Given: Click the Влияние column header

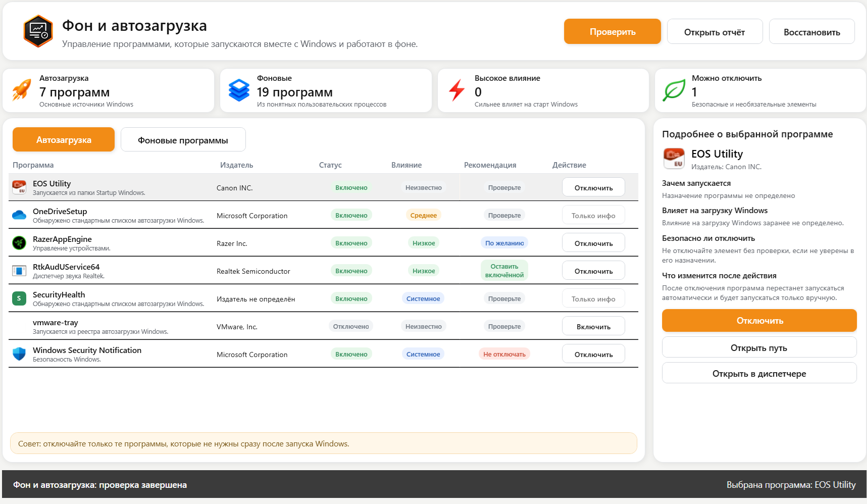Looking at the screenshot, I should pos(406,165).
